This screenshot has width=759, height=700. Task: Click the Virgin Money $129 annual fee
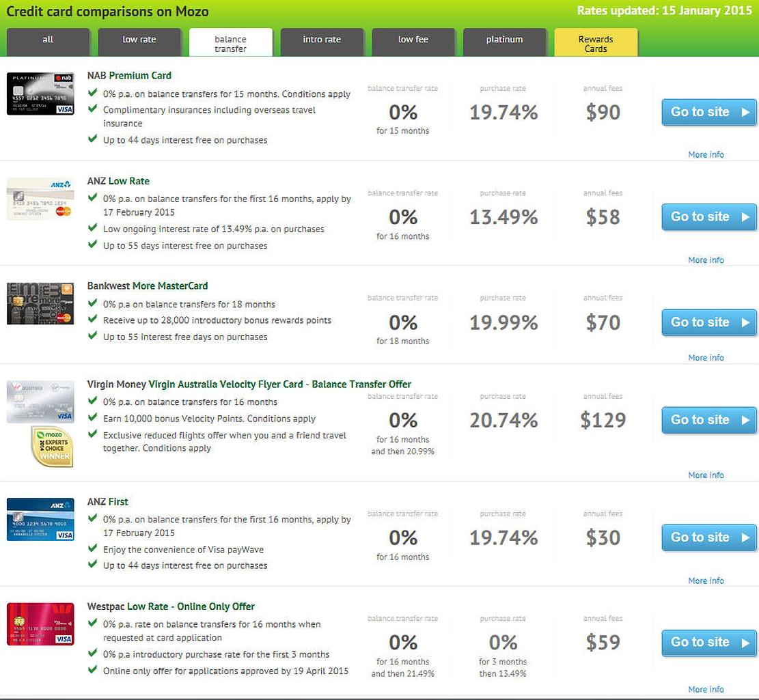(603, 421)
